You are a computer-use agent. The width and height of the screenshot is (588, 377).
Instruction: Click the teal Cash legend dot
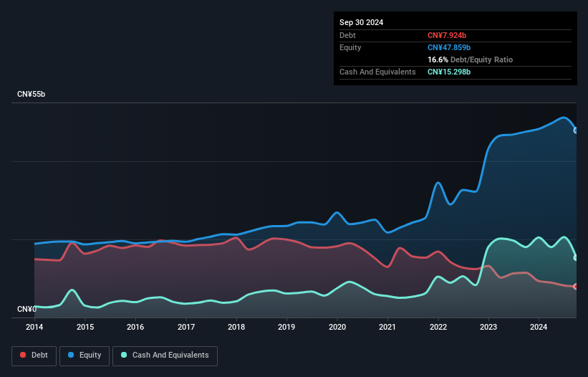pos(124,355)
